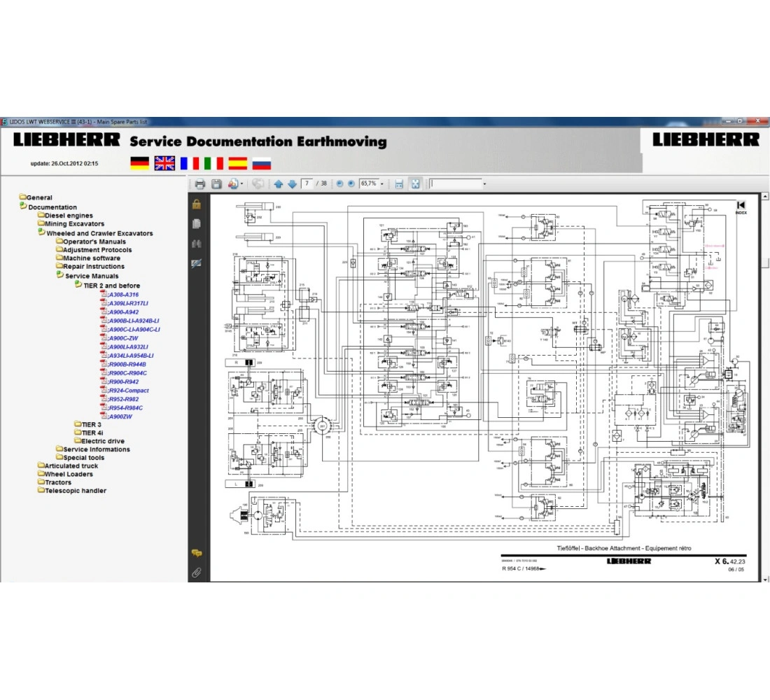Open the convert PDF online icon
This screenshot has height=700, width=770.
[233, 183]
